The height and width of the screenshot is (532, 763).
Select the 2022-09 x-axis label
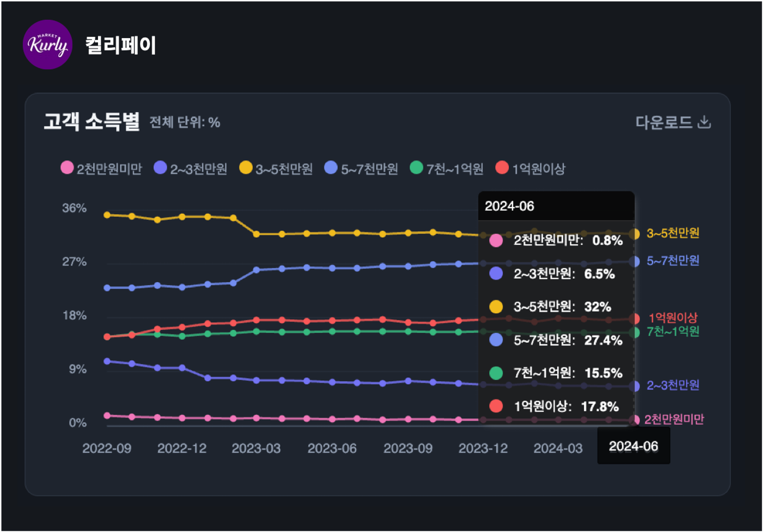[x=107, y=448]
